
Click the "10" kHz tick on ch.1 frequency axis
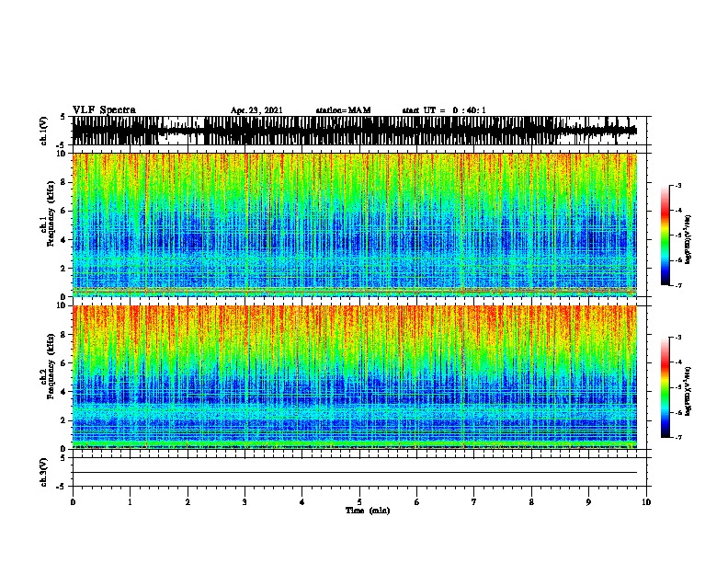pyautogui.click(x=63, y=154)
